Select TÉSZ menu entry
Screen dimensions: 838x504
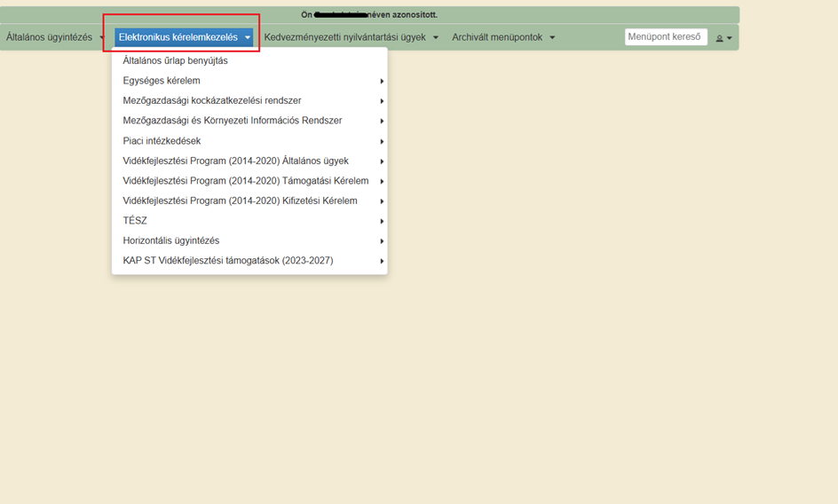click(249, 221)
